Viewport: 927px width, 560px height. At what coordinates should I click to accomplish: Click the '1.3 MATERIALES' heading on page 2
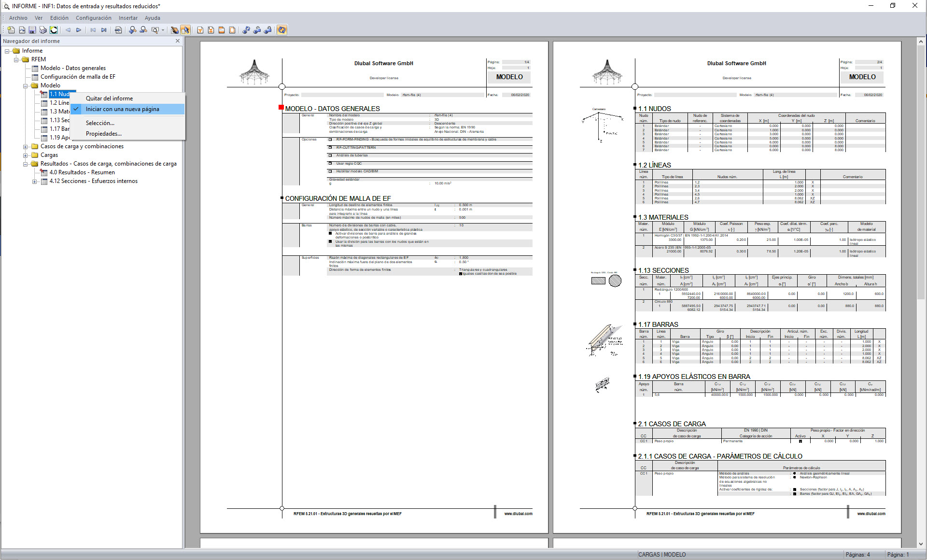tap(663, 217)
